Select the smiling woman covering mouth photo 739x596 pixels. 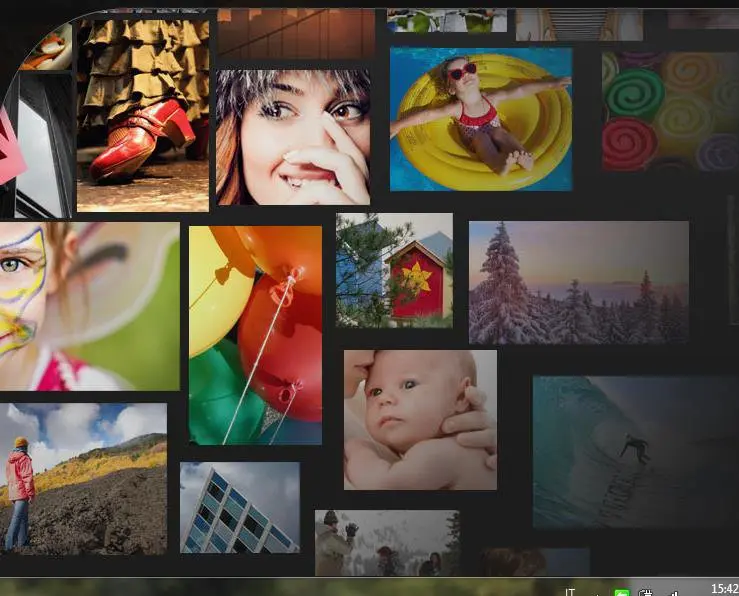pyautogui.click(x=293, y=137)
